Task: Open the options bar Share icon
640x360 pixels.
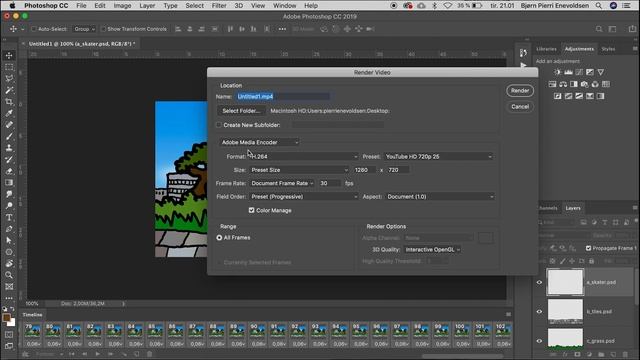Action: pyautogui.click(x=632, y=29)
